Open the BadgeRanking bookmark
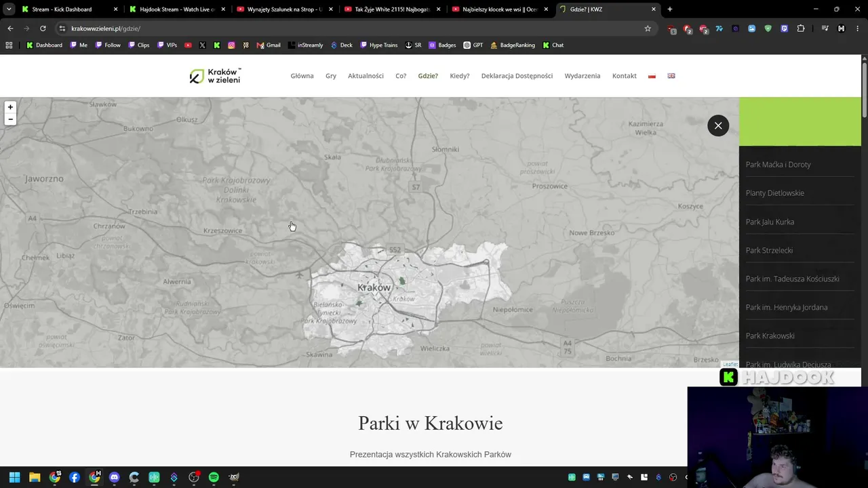Viewport: 868px width, 488px height. click(513, 45)
